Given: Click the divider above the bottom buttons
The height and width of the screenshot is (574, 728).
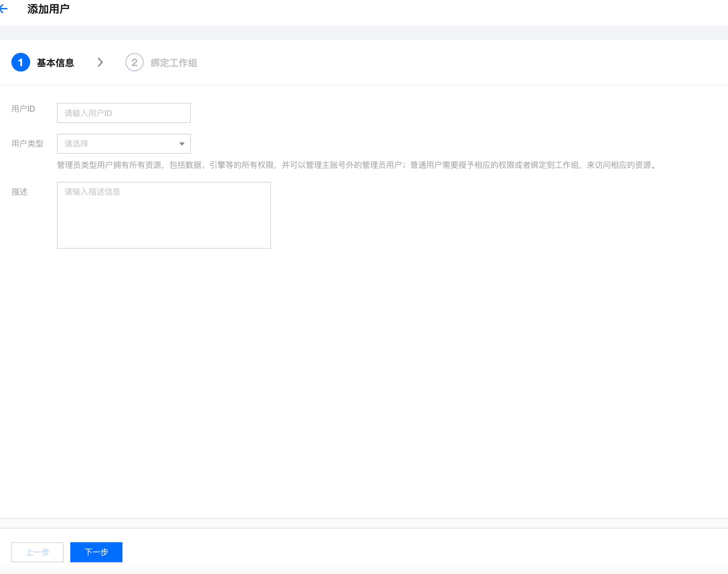Looking at the screenshot, I should click(364, 523).
